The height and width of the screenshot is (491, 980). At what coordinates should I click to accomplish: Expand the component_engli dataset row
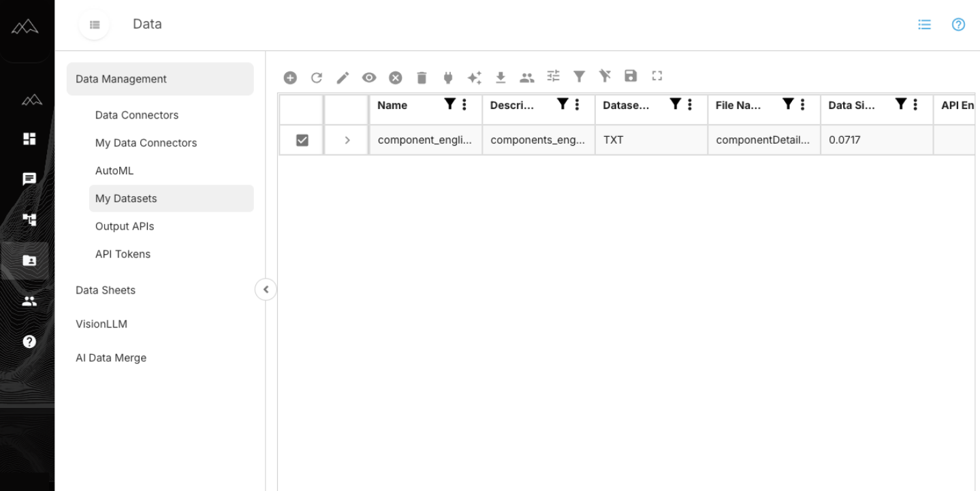tap(346, 140)
